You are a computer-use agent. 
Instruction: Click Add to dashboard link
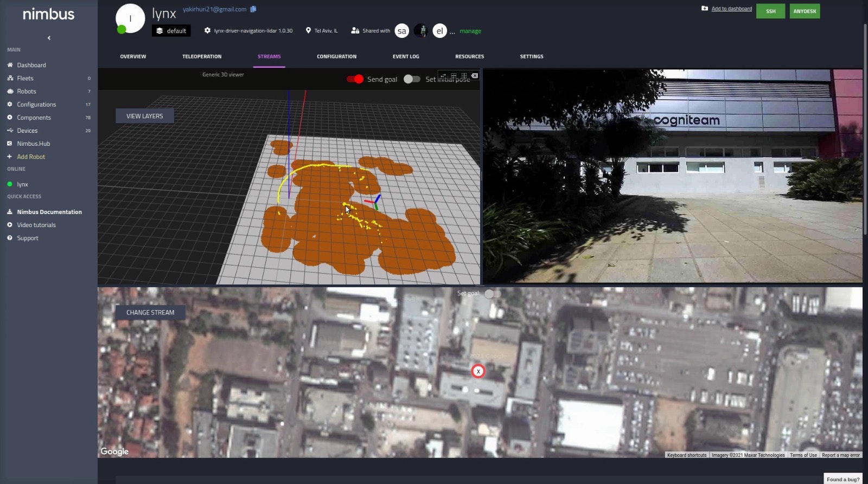[731, 9]
